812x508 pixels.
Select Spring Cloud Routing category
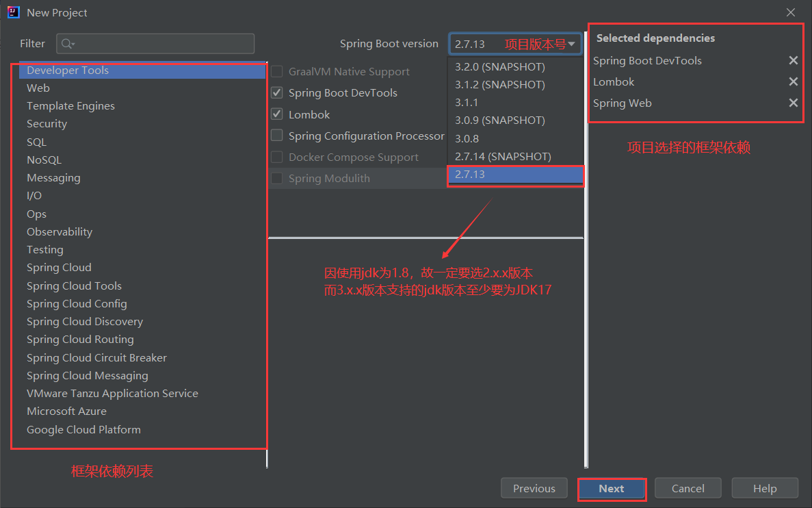tap(142, 340)
